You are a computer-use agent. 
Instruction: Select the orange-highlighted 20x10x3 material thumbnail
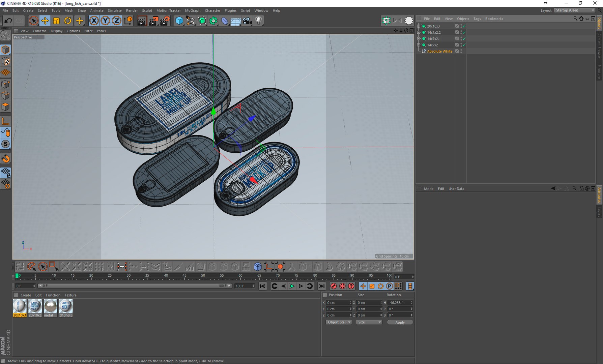click(x=20, y=308)
